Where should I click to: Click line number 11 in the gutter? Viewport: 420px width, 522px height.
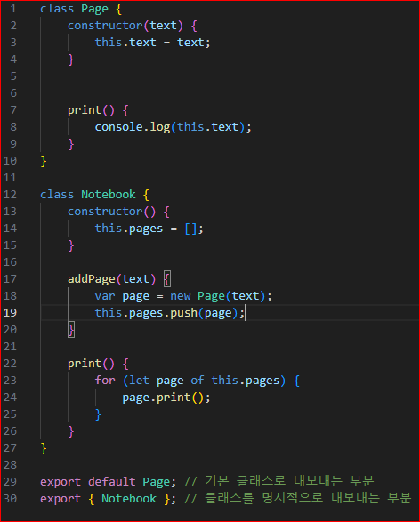pos(10,178)
